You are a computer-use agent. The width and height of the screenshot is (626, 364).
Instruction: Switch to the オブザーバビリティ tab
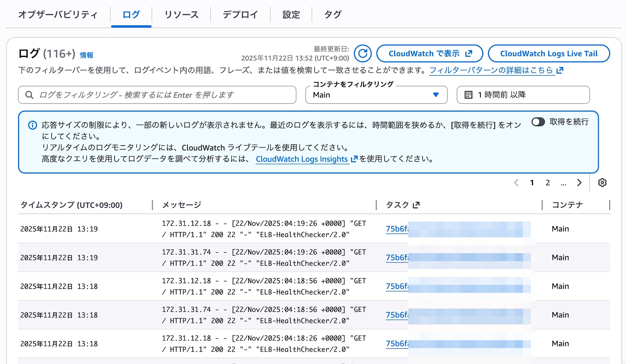58,14
